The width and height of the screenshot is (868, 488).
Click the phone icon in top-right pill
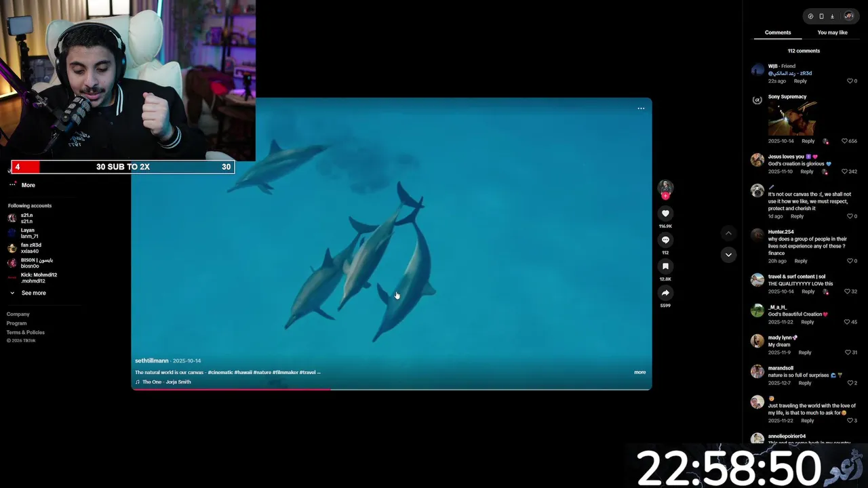point(821,16)
